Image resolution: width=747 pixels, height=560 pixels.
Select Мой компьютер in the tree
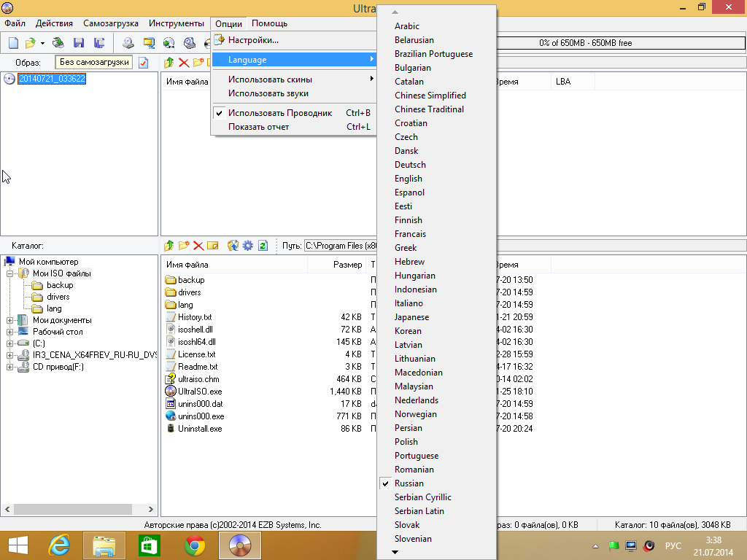pos(48,262)
